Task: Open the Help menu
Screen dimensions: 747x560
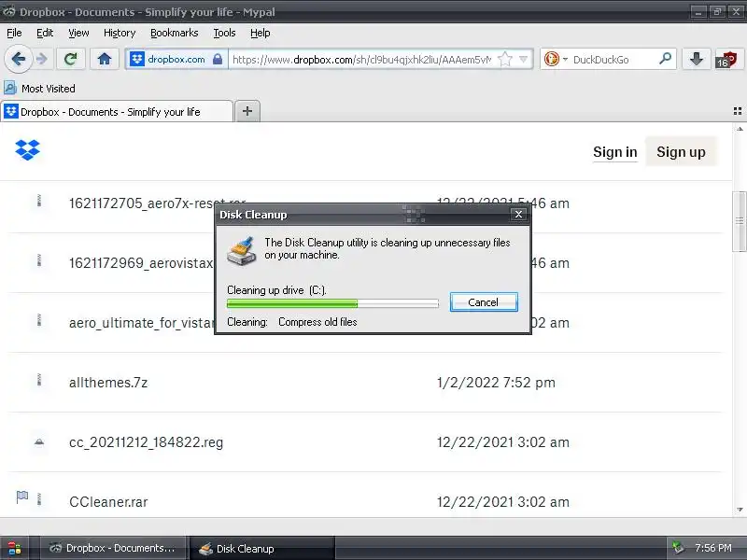Action: (261, 33)
